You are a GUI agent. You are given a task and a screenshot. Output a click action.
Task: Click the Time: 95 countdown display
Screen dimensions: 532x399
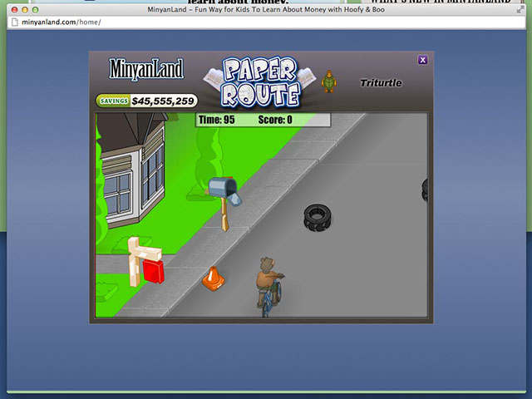coord(216,120)
